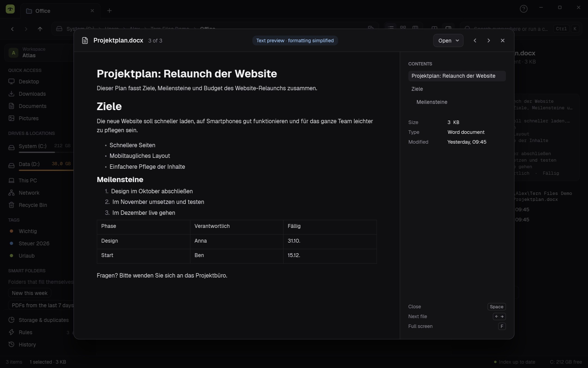This screenshot has width=588, height=368.
Task: Go to previous file with left chevron
Action: (x=475, y=41)
